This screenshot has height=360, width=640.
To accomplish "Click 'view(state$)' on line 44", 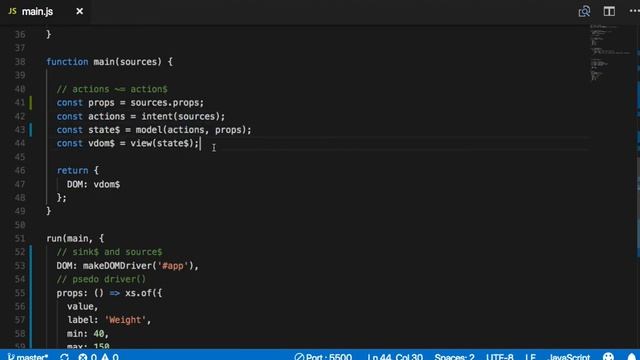I will tap(162, 143).
